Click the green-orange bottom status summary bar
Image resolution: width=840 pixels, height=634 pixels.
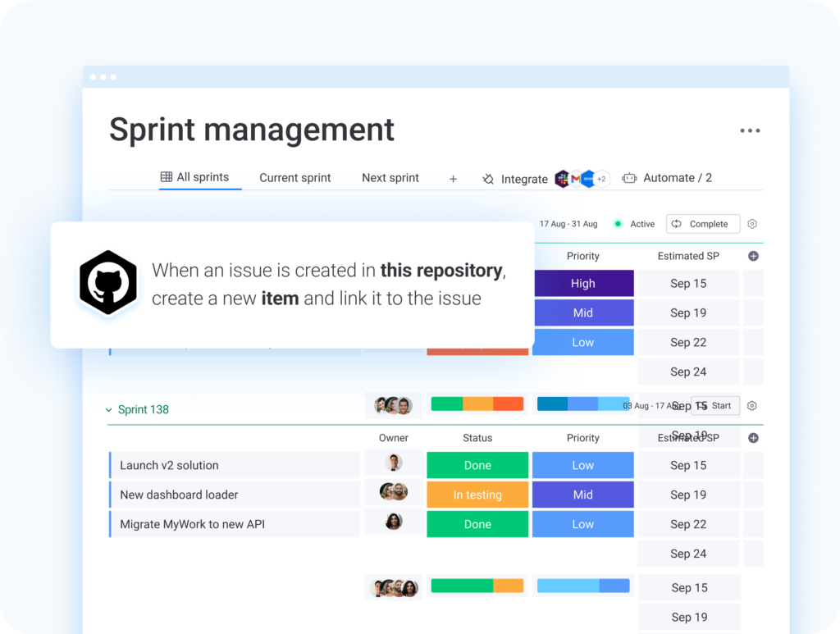477,586
